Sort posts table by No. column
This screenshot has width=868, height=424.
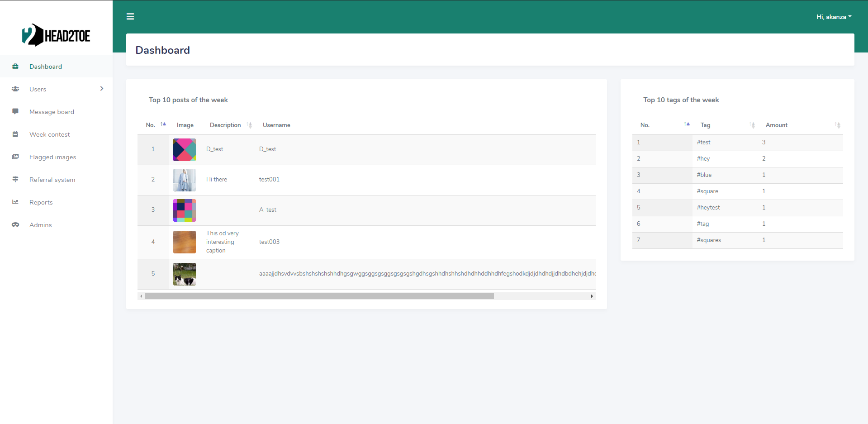click(x=163, y=124)
